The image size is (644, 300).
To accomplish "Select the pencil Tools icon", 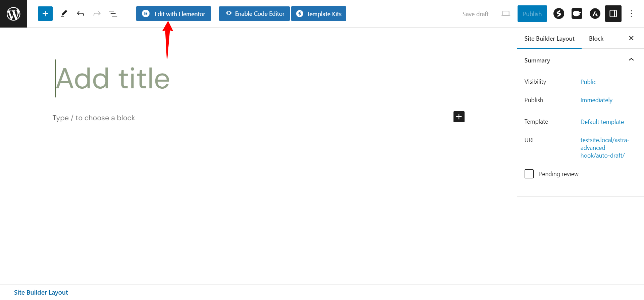I will coord(64,14).
